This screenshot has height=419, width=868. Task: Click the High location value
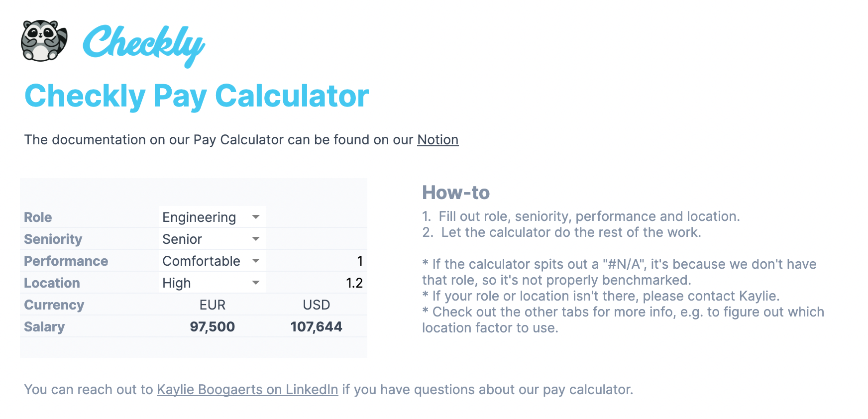177,283
